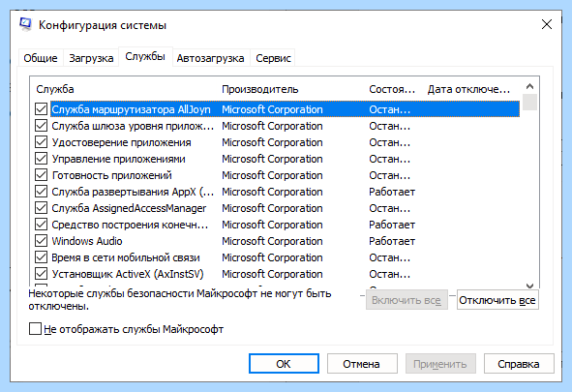Screen dimensions: 572x392
Task: Click the scrollbar down arrow in services list
Action: tap(529, 286)
